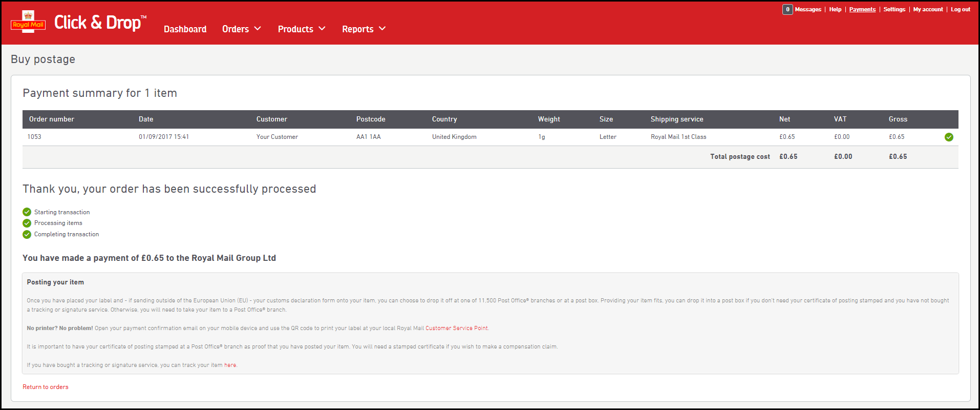The height and width of the screenshot is (410, 980).
Task: Click the Completing transaction green tick icon
Action: point(27,235)
